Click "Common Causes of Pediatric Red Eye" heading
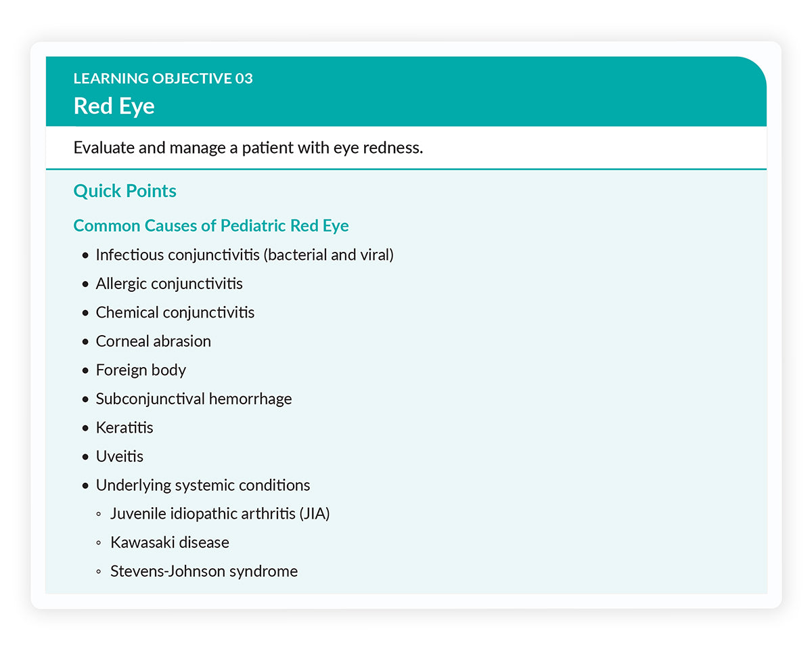812x650 pixels. (211, 225)
